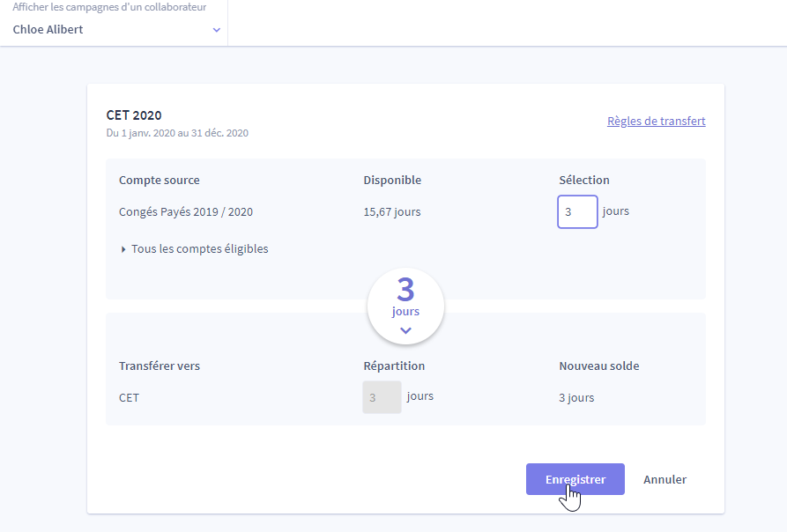Click the dropdown chevron next to Chloe Alibert

216,30
